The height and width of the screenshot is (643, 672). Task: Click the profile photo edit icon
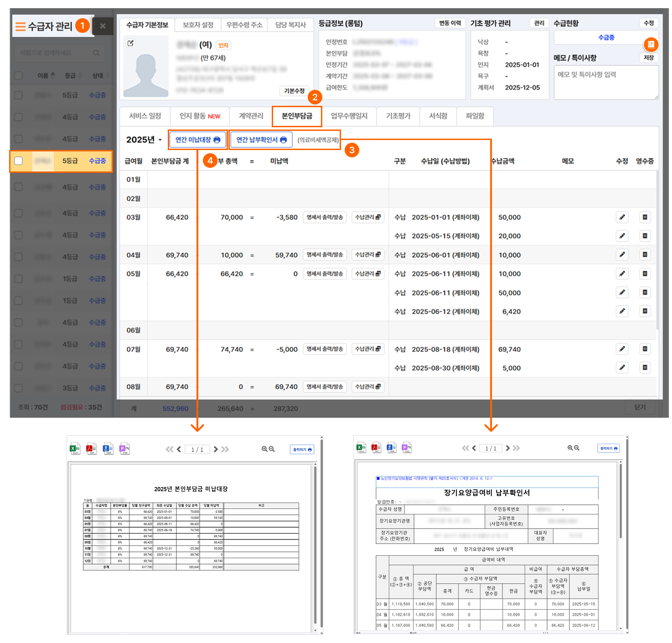tap(131, 43)
